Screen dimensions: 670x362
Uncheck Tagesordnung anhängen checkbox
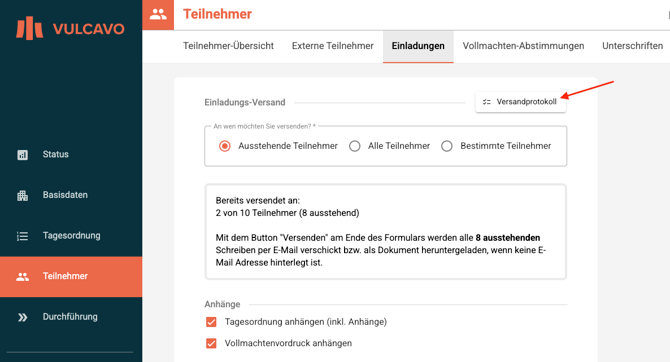[211, 322]
